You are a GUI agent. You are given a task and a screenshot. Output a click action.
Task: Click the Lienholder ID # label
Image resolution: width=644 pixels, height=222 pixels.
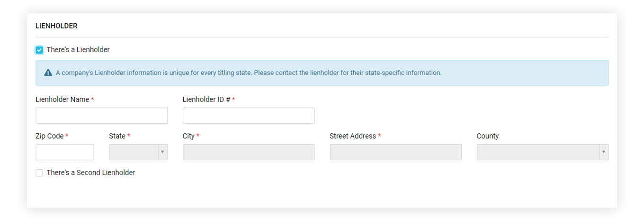point(206,100)
